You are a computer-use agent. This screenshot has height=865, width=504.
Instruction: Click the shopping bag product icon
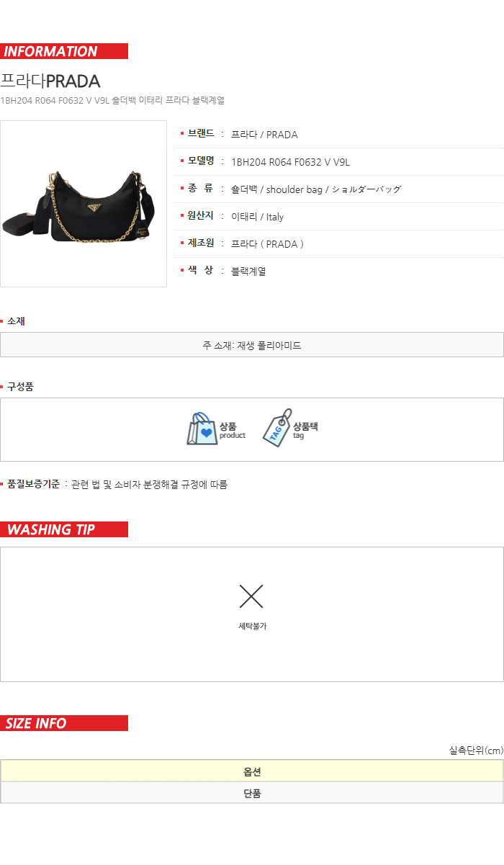click(202, 429)
